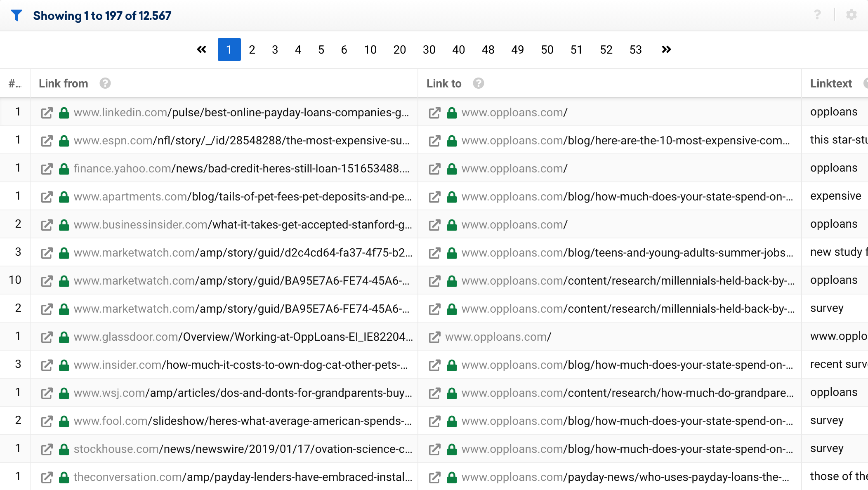Click opploans.com 10-most-expensive blog target

626,141
